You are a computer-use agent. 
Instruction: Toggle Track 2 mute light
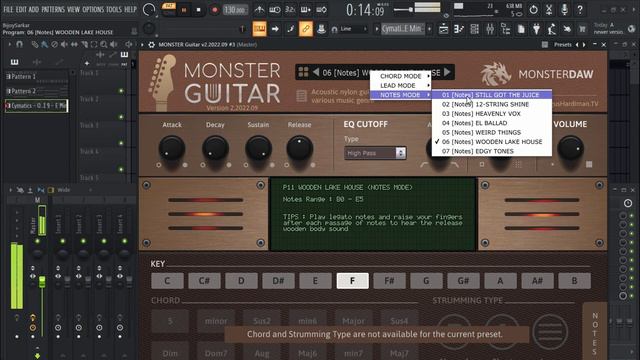pyautogui.click(x=121, y=117)
